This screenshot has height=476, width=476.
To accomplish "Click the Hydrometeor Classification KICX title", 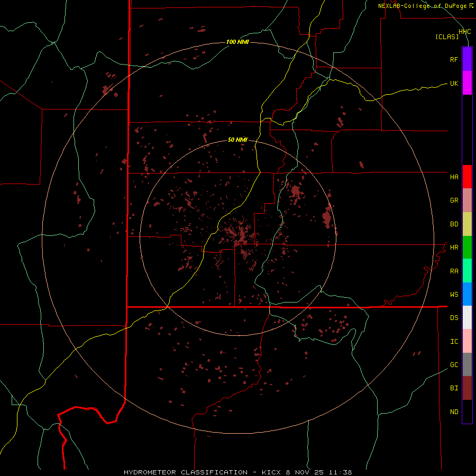I will click(237, 472).
